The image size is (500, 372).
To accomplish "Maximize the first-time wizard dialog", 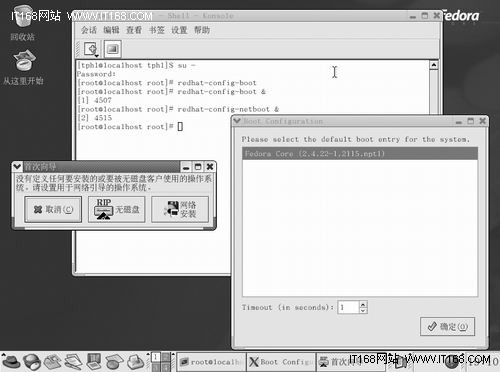I will [198, 167].
